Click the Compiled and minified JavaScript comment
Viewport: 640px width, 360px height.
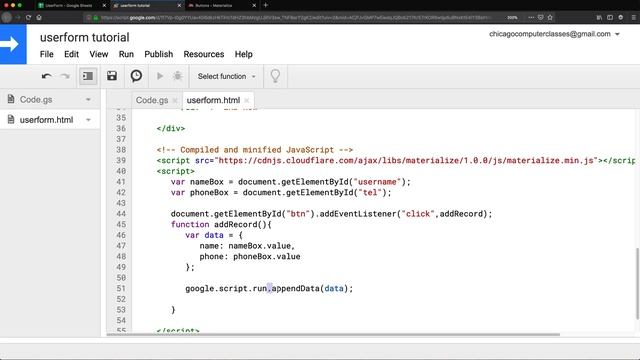pyautogui.click(x=255, y=150)
